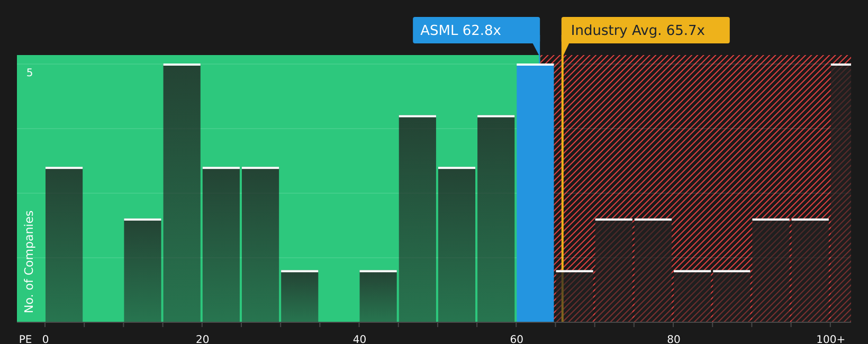Image resolution: width=868 pixels, height=344 pixels.
Task: Click the ASML 62.8x label
Action: (476, 30)
